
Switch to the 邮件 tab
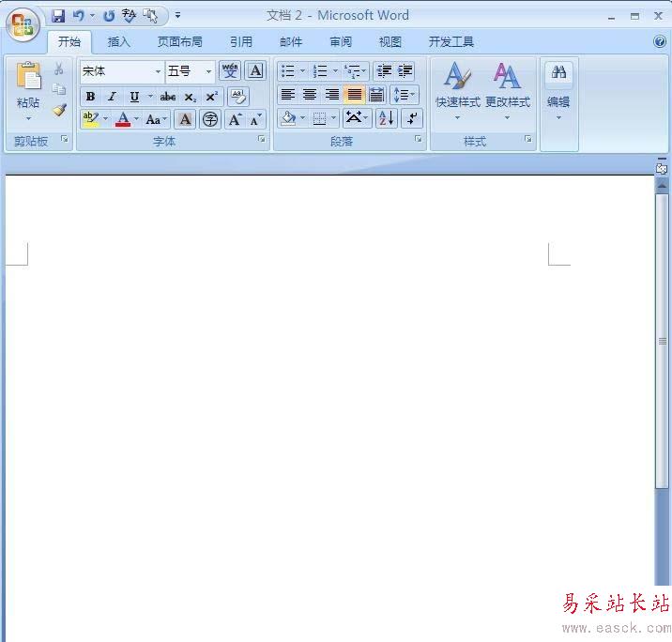tap(291, 41)
